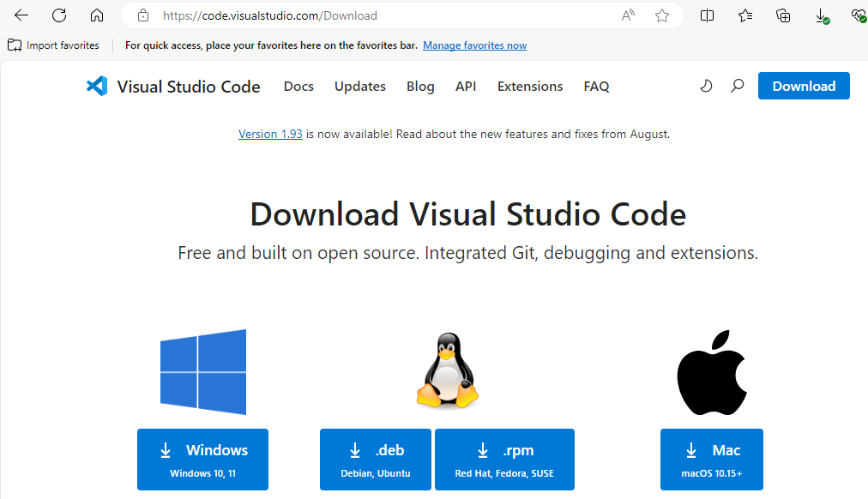Click the Linux Tux penguin image

tap(447, 370)
